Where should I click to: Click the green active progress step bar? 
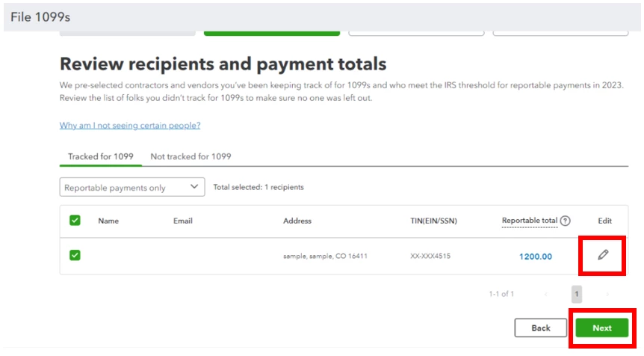point(272,34)
